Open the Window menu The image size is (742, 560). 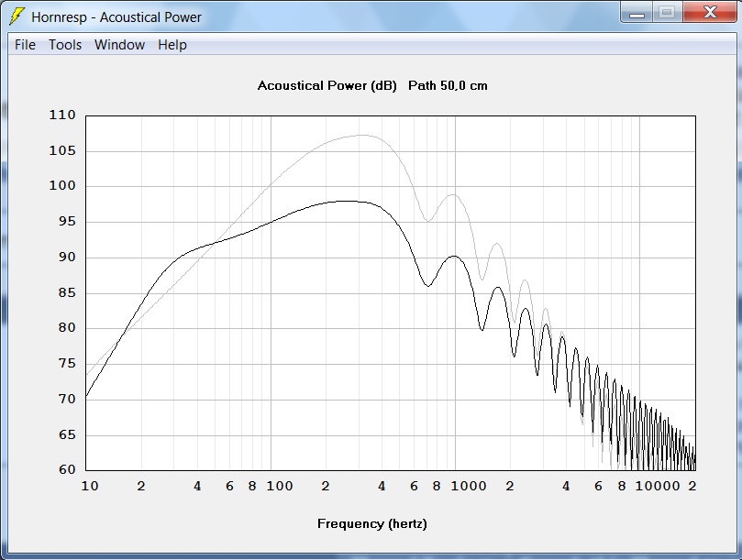(120, 45)
